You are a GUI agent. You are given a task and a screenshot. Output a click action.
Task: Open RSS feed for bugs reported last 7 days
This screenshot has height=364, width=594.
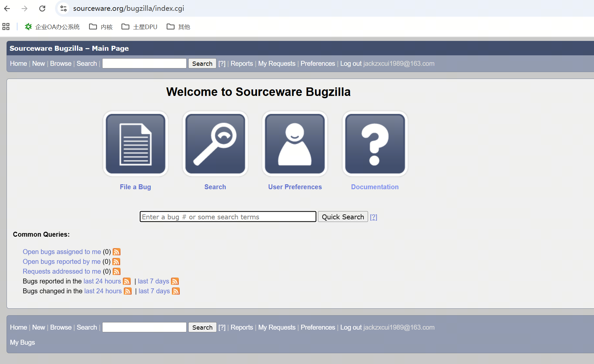coord(175,281)
